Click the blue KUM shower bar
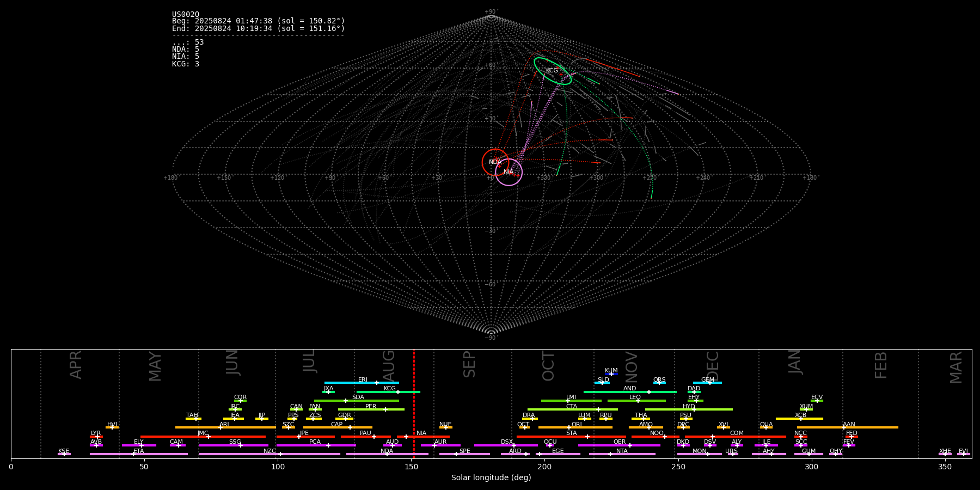Image resolution: width=980 pixels, height=490 pixels. pos(611,374)
